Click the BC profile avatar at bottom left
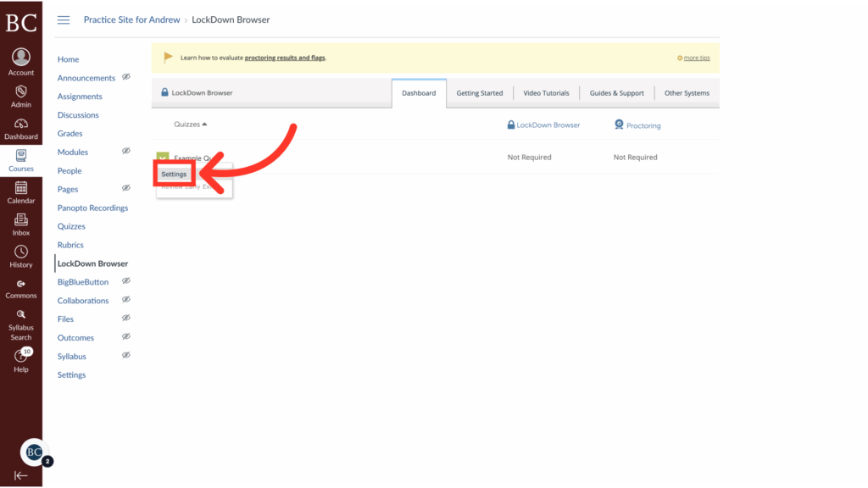Viewport: 868px width, 488px height. (33, 452)
